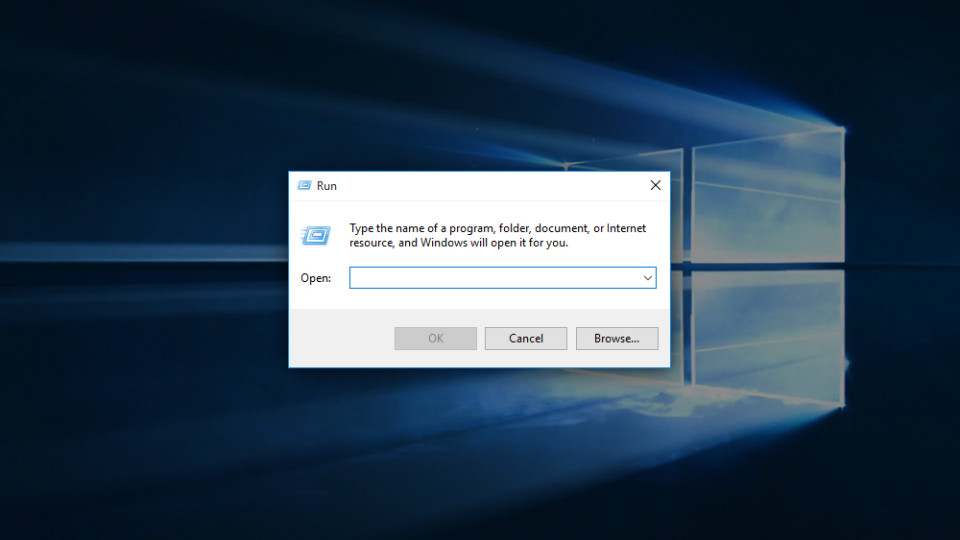Click the 'Type the name of a program' description
The image size is (960, 540).
tap(497, 235)
